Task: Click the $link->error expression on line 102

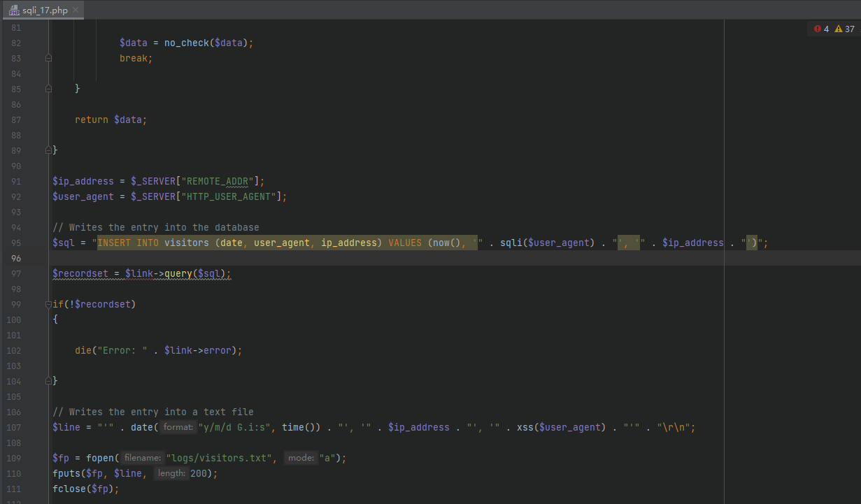Action: (198, 351)
